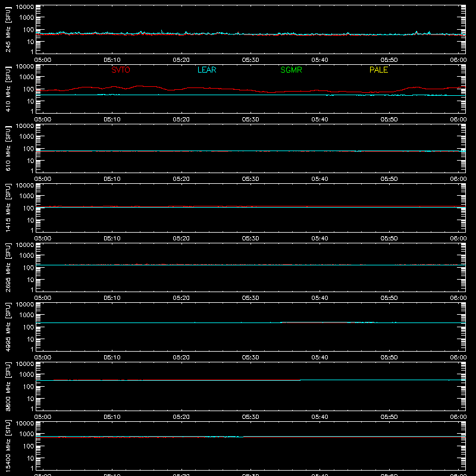The height and width of the screenshot is (476, 476).
Task: Select the 1415 MHz [SFU] axis title
Action: coord(8,208)
